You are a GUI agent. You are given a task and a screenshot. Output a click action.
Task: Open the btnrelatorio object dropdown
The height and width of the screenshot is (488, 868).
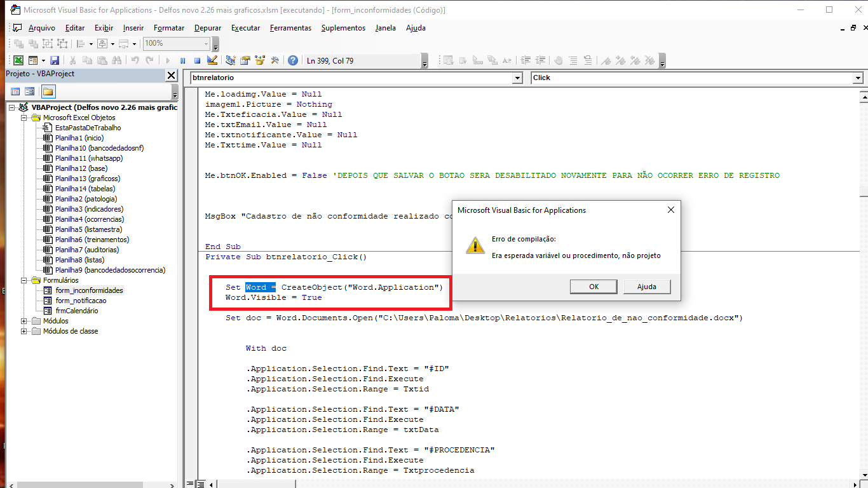(517, 78)
